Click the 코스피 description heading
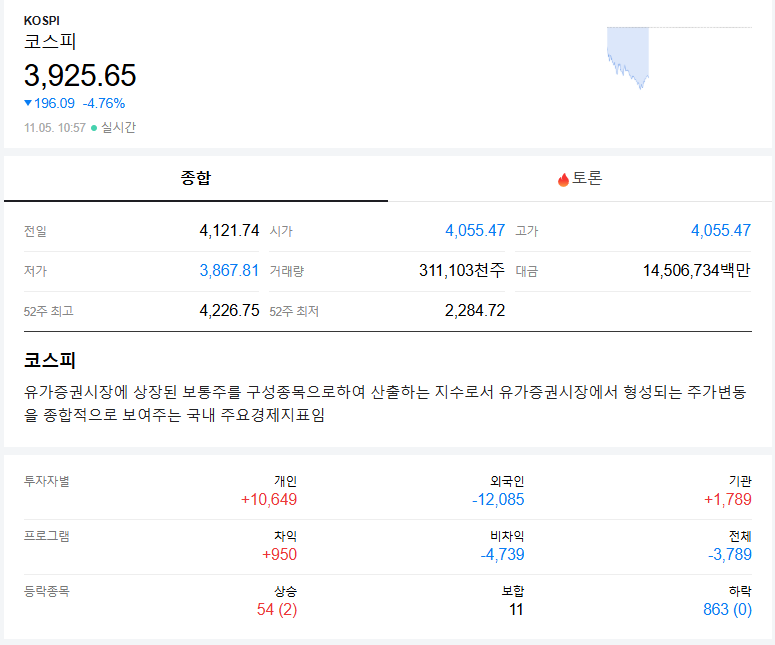 (x=49, y=360)
